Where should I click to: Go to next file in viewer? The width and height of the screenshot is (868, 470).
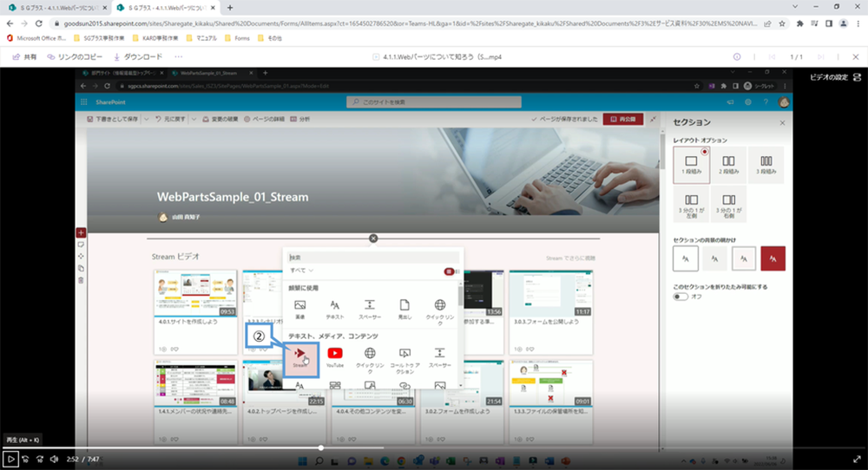click(x=821, y=57)
